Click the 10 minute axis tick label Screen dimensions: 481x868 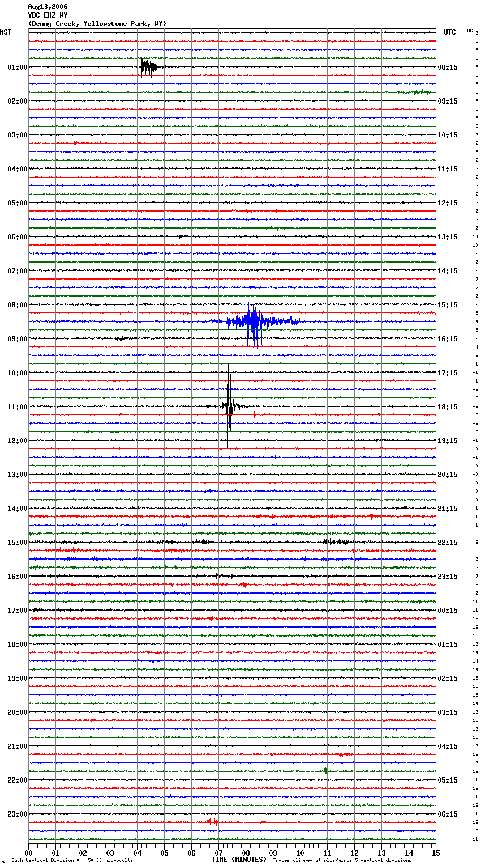tap(300, 853)
